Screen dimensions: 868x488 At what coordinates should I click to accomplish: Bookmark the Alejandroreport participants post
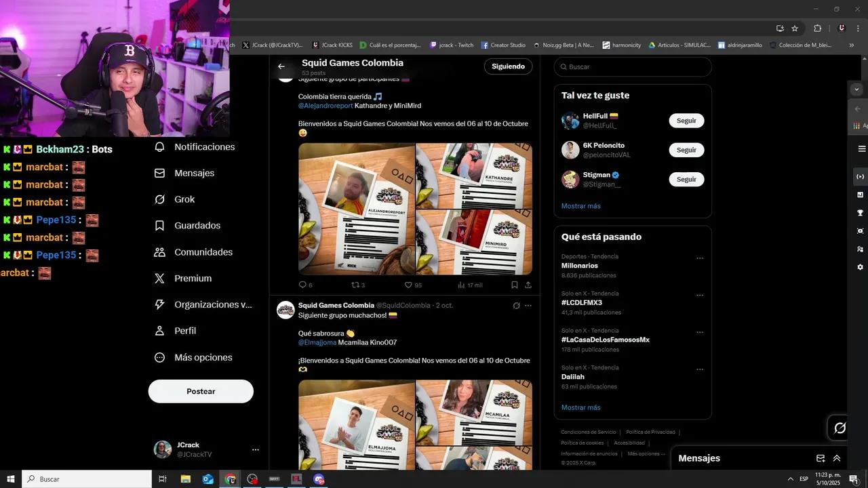(x=515, y=285)
